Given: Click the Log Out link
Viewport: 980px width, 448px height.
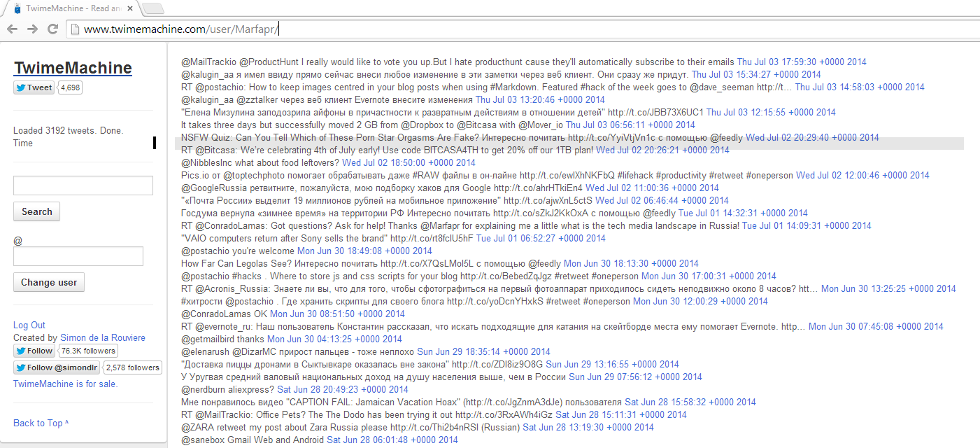Looking at the screenshot, I should point(29,325).
